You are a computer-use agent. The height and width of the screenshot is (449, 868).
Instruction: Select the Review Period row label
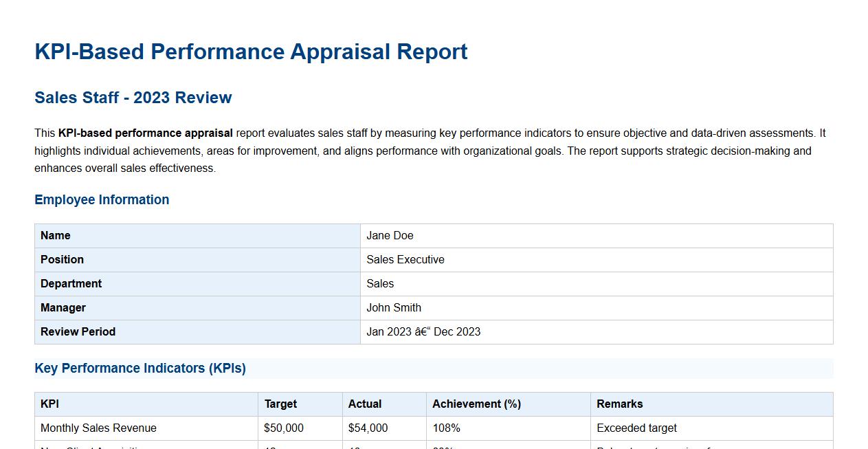[x=78, y=331]
